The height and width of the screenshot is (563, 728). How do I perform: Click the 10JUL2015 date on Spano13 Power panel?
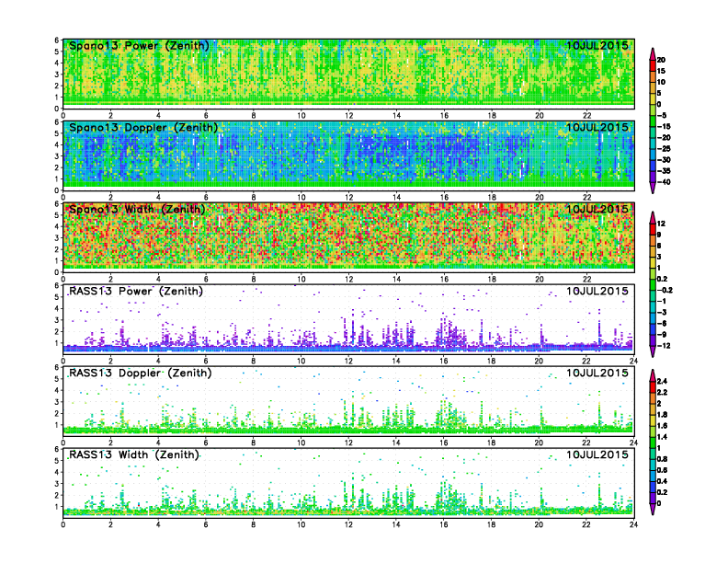tap(597, 45)
